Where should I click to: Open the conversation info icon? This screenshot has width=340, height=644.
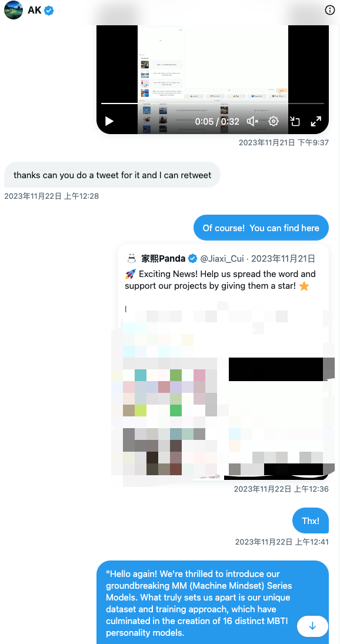[330, 10]
